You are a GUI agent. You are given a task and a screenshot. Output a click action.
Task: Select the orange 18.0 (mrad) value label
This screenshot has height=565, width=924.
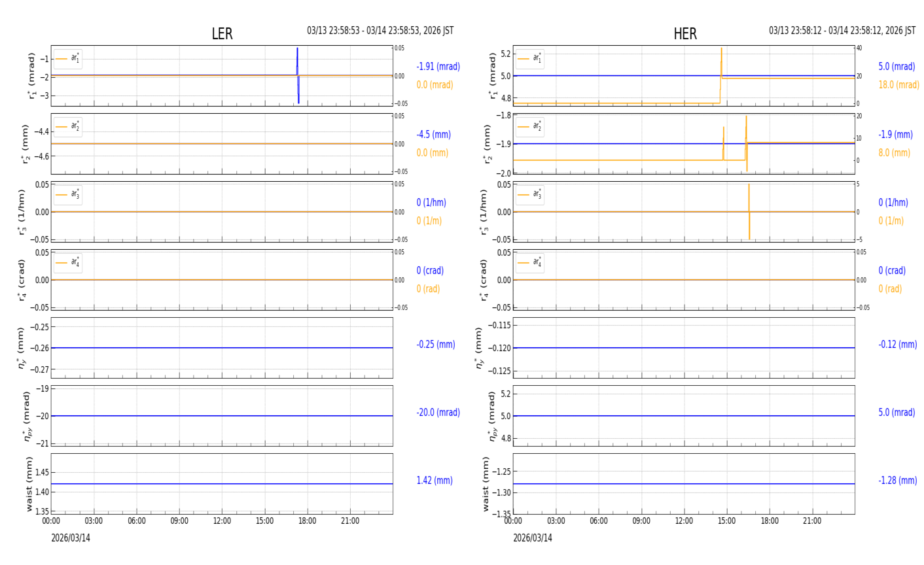pyautogui.click(x=898, y=85)
